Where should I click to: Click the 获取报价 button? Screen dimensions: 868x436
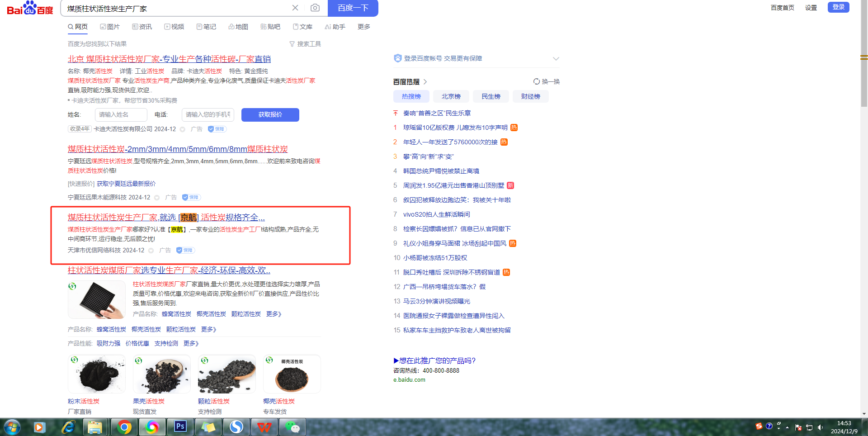pos(270,115)
